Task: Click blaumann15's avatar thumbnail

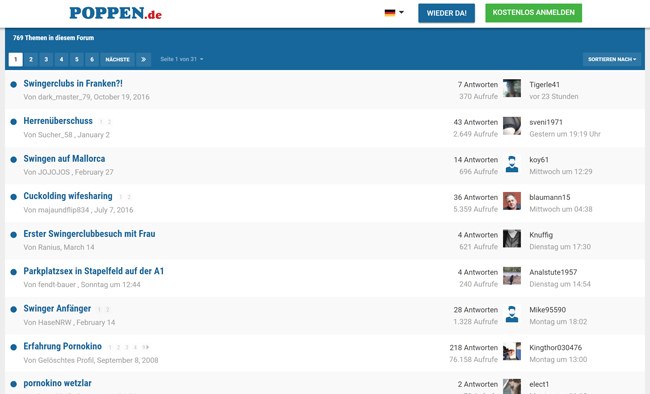Action: coord(512,201)
